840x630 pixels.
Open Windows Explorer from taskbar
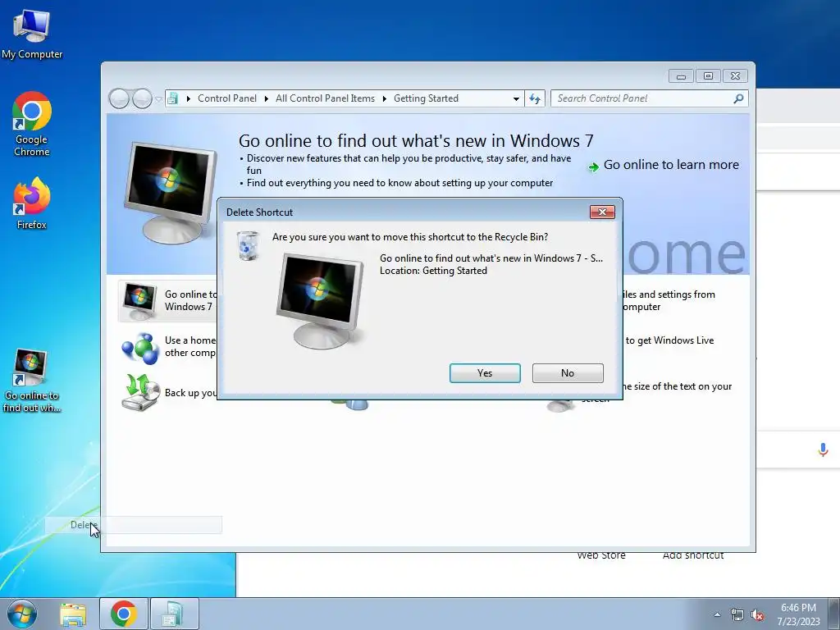tap(73, 614)
